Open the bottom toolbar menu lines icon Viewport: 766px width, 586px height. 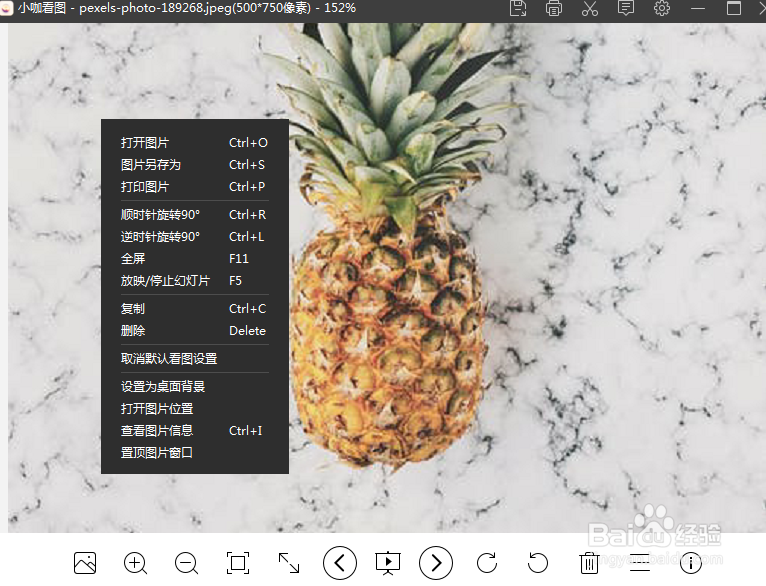tap(640, 563)
